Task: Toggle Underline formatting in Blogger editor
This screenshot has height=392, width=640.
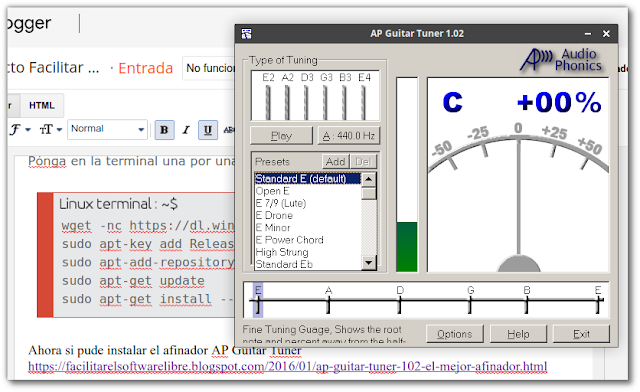Action: (x=208, y=130)
